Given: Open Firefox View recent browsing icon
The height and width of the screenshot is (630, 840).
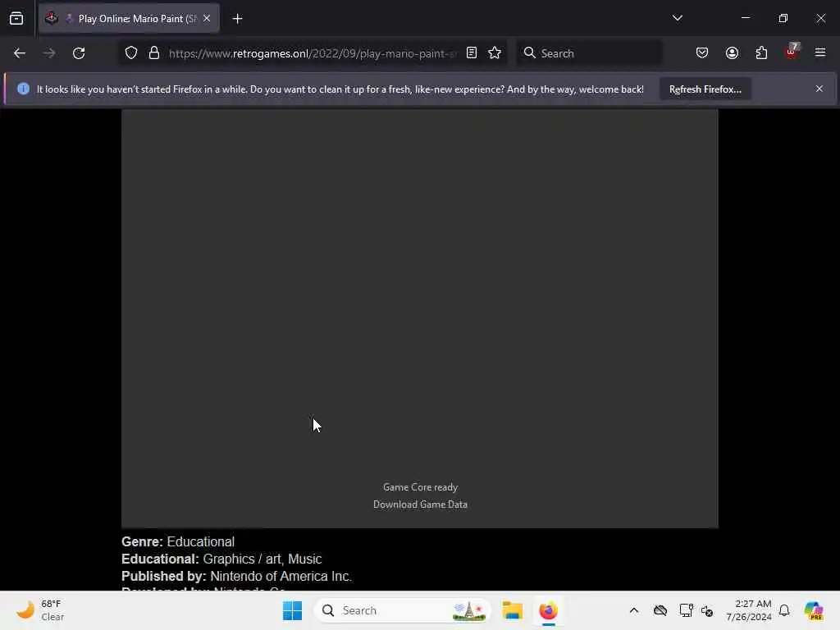Looking at the screenshot, I should pyautogui.click(x=16, y=19).
